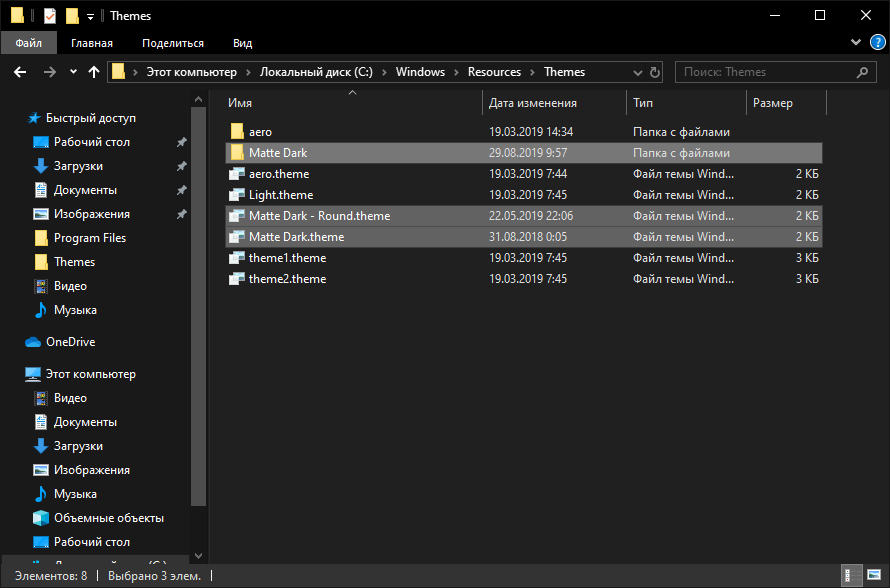Click the Back navigation arrow
This screenshot has width=890, height=588.
pyautogui.click(x=20, y=72)
